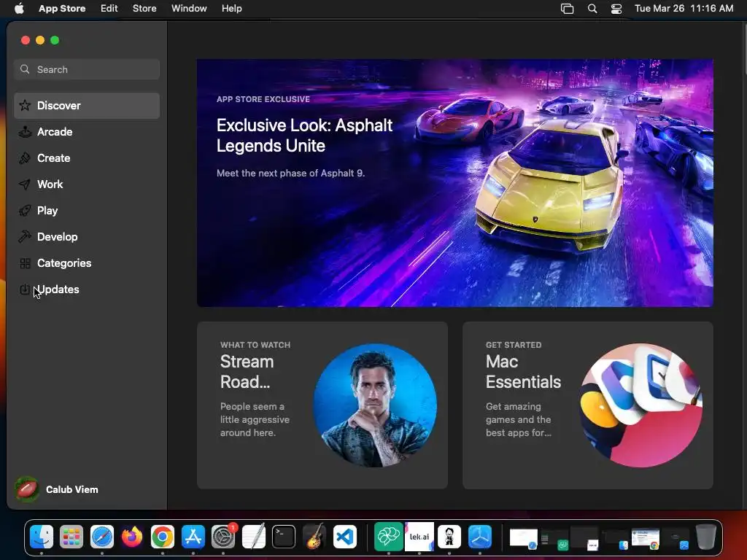
Task: Click the Mac Essentials app icons artwork
Action: (640, 405)
